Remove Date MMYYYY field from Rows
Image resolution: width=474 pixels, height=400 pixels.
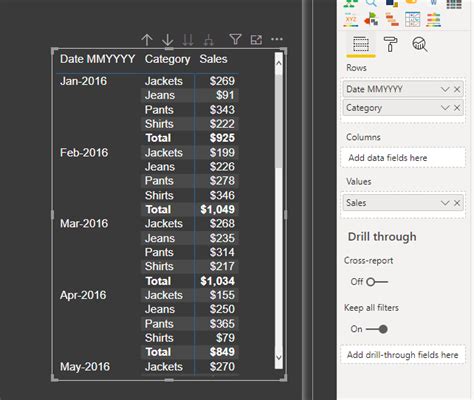[x=457, y=89]
